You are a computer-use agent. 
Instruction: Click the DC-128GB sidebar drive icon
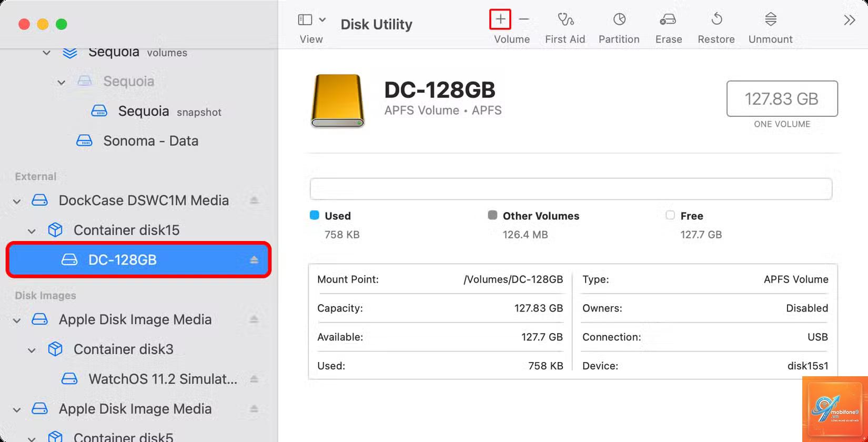(69, 260)
